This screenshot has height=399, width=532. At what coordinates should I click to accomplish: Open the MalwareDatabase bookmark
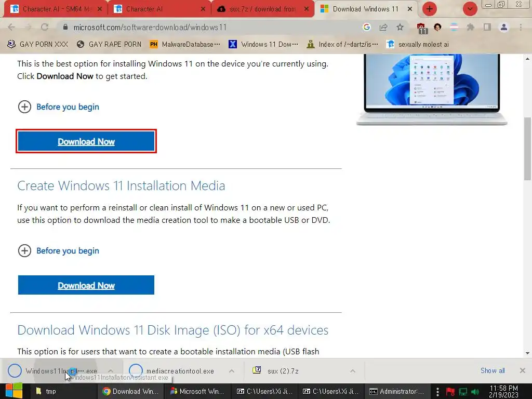tap(185, 44)
